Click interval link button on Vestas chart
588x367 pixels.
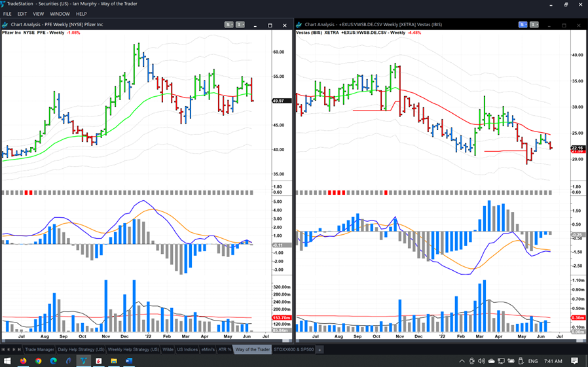point(534,25)
